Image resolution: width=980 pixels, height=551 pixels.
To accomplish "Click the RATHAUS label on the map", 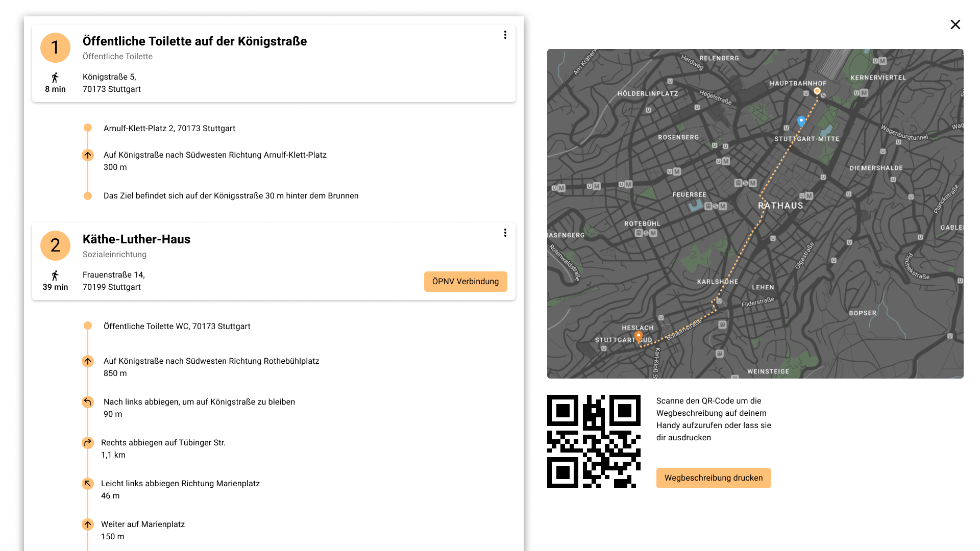I will pos(780,206).
